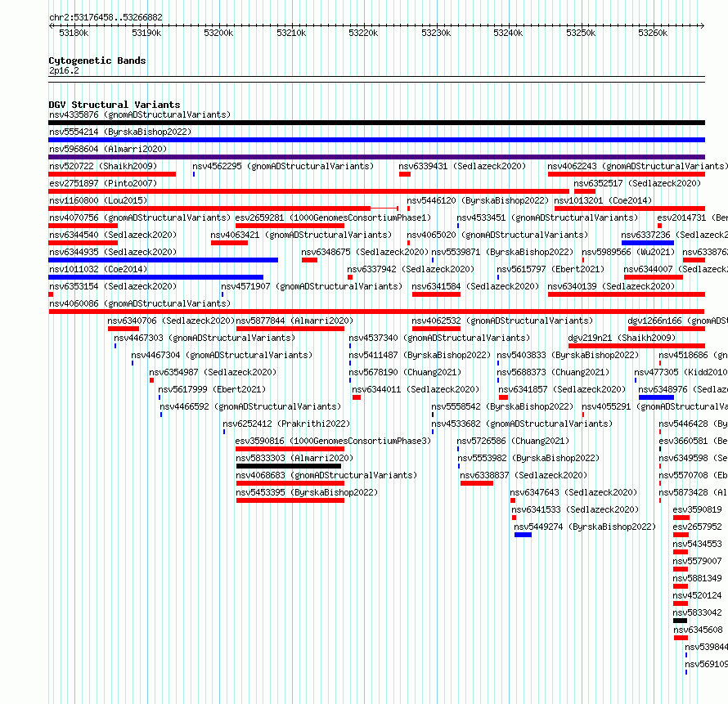Open nsv4062532 variant label
The width and height of the screenshot is (728, 704).
[x=502, y=321]
